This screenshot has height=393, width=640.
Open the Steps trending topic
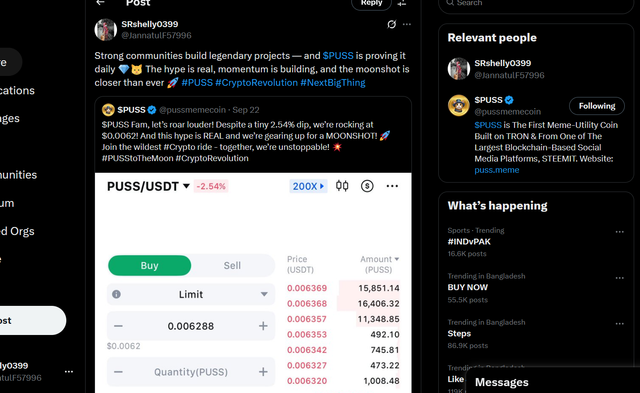[459, 333]
